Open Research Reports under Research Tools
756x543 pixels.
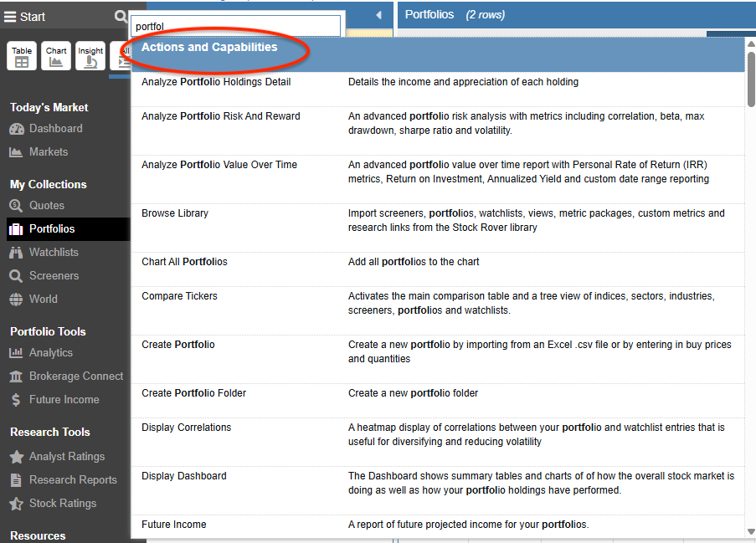(73, 480)
